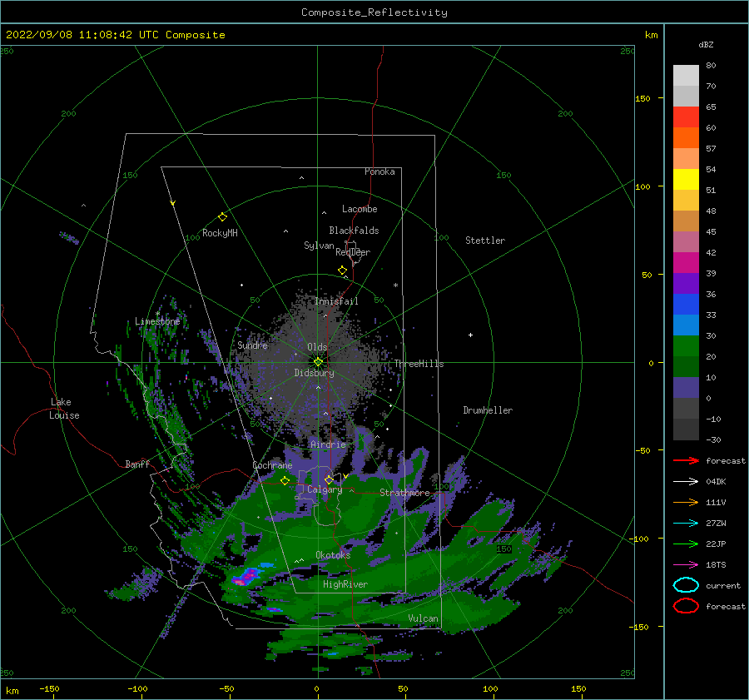The image size is (749, 700).
Task: Click the HighRiver label
Action: tap(345, 584)
